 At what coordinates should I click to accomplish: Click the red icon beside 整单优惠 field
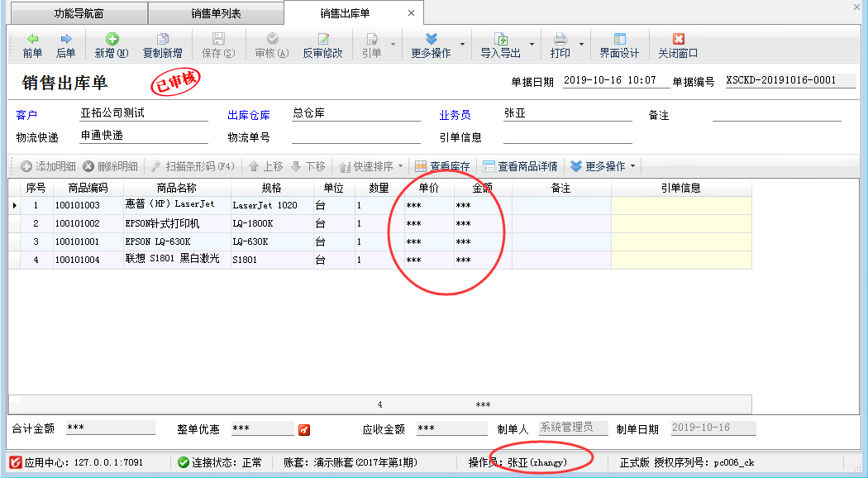point(304,429)
